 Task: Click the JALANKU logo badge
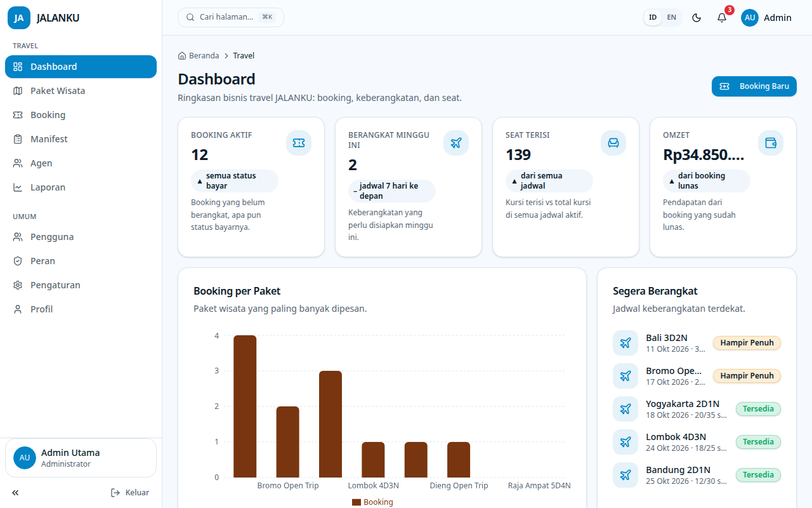click(19, 18)
